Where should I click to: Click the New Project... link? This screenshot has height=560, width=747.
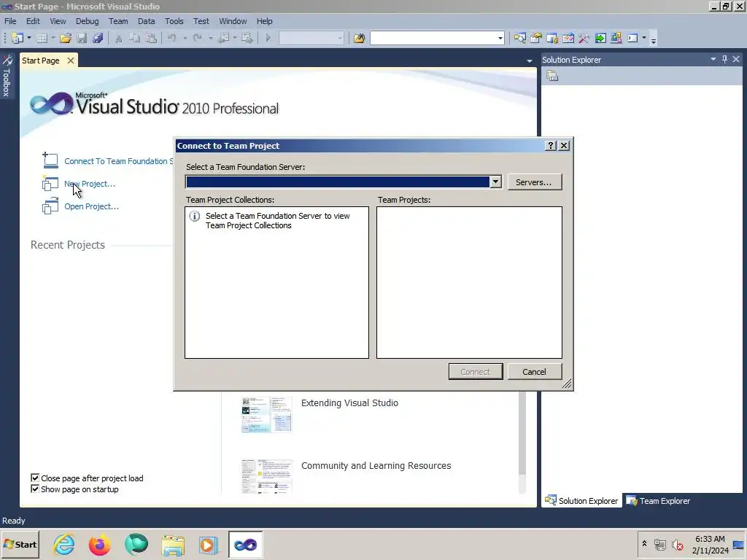click(90, 184)
